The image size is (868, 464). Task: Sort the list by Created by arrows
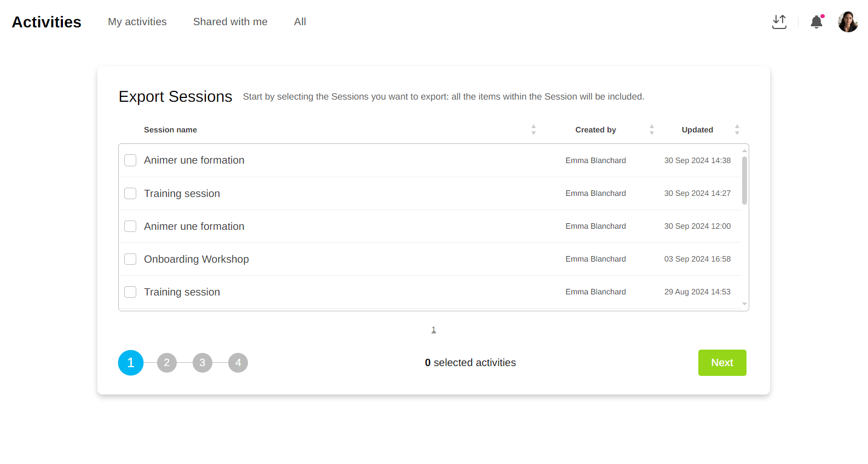pyautogui.click(x=651, y=130)
